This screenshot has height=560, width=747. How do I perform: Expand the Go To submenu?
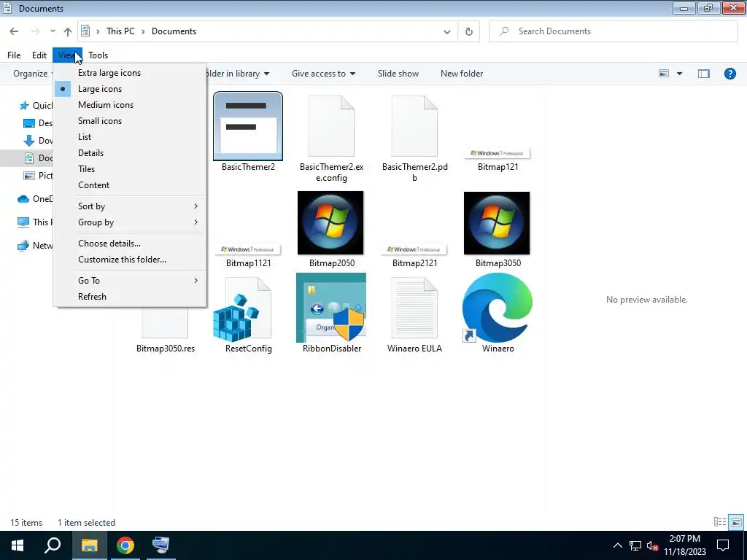[x=130, y=281]
